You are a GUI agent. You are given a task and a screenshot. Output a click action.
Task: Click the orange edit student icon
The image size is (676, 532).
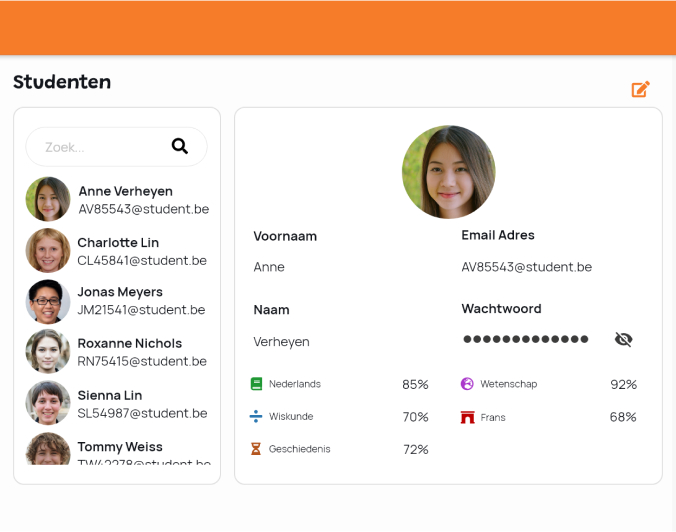[640, 89]
